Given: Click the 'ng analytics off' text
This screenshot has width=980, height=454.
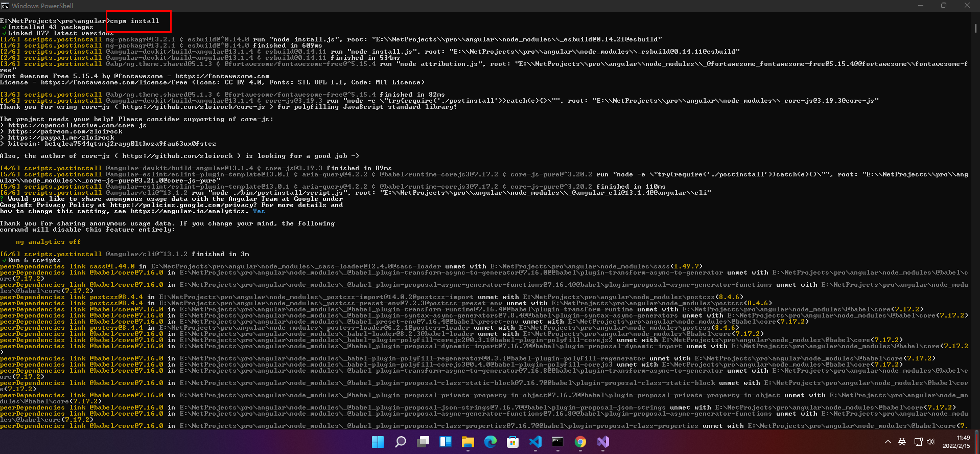Looking at the screenshot, I should click(x=49, y=242).
